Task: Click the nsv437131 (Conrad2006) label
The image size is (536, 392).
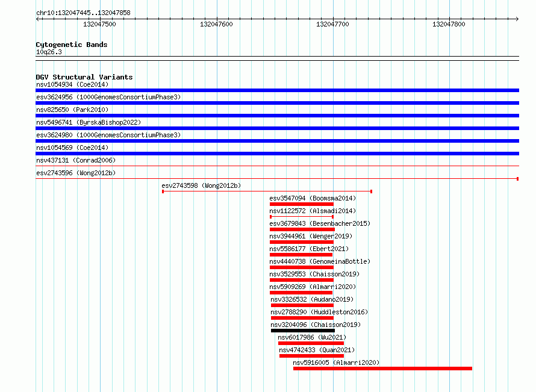Action: tap(76, 160)
